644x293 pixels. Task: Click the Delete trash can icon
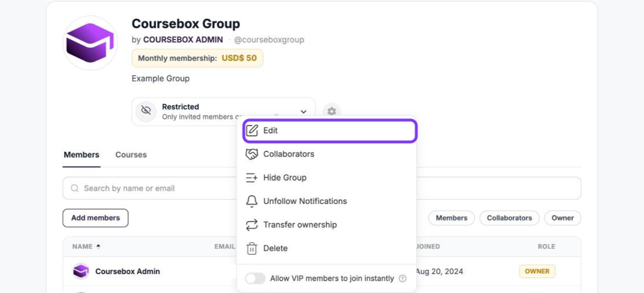coord(252,248)
